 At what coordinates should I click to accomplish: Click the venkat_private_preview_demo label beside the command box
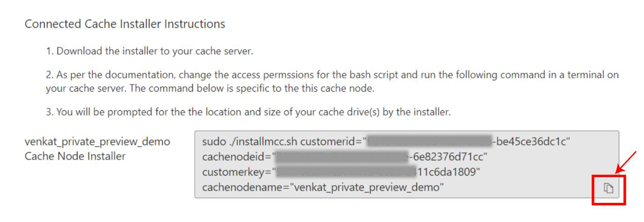(97, 142)
